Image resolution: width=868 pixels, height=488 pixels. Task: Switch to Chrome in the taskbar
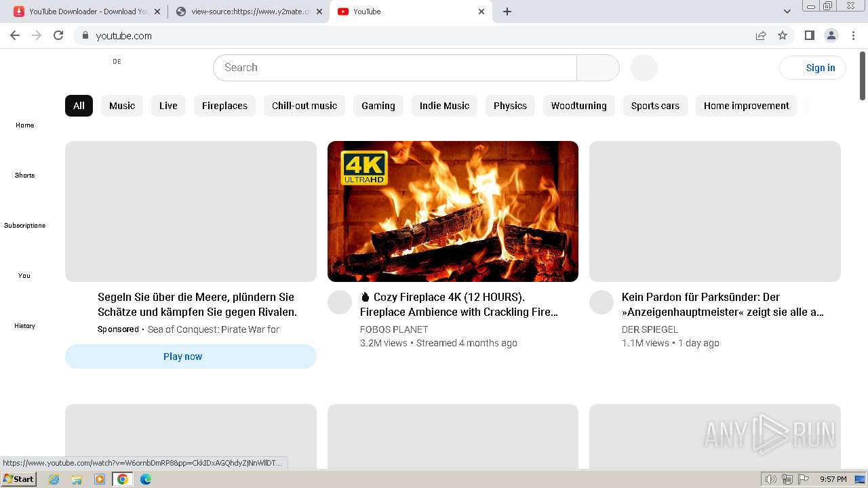(123, 479)
